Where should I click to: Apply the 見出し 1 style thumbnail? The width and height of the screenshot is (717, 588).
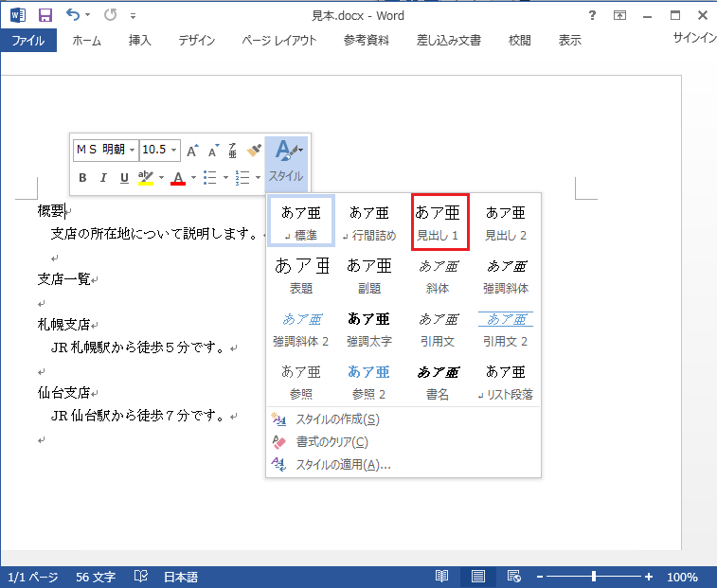(439, 223)
